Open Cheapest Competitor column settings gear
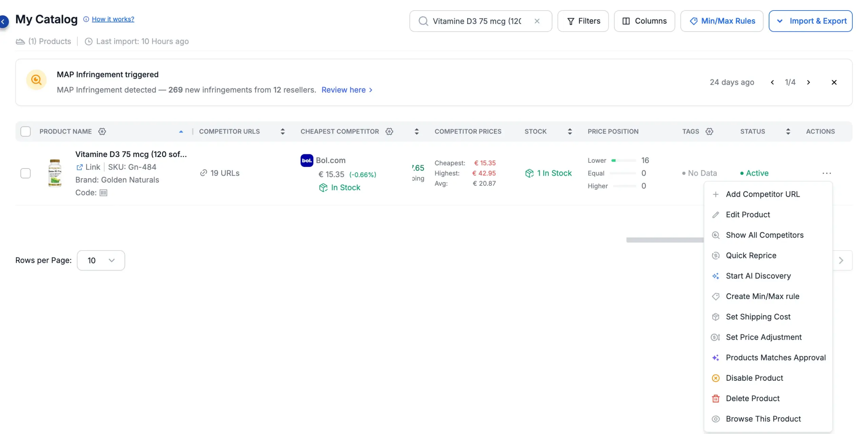The width and height of the screenshot is (868, 434). click(389, 131)
